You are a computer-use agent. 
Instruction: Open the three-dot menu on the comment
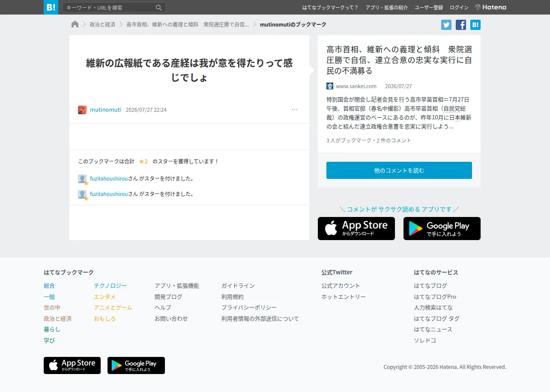(295, 110)
